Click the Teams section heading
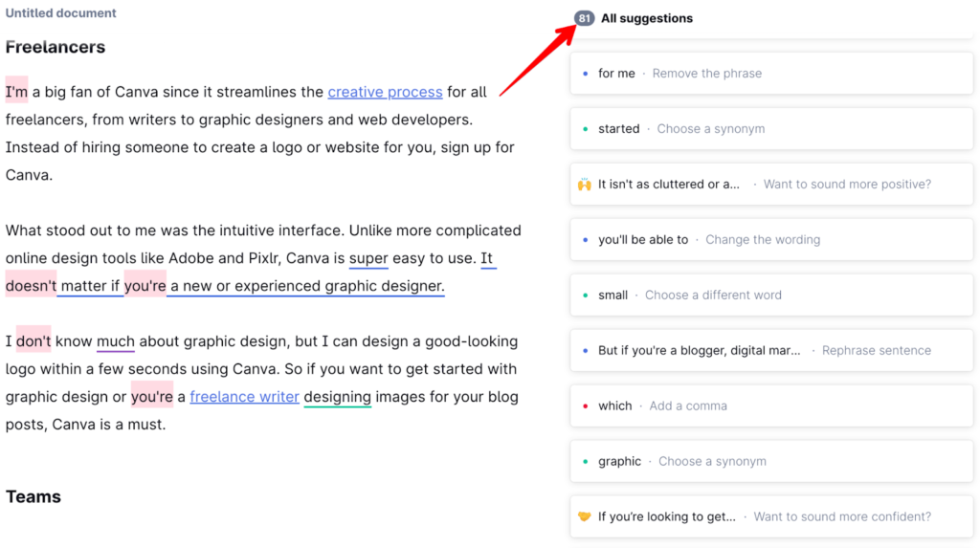 pyautogui.click(x=33, y=496)
